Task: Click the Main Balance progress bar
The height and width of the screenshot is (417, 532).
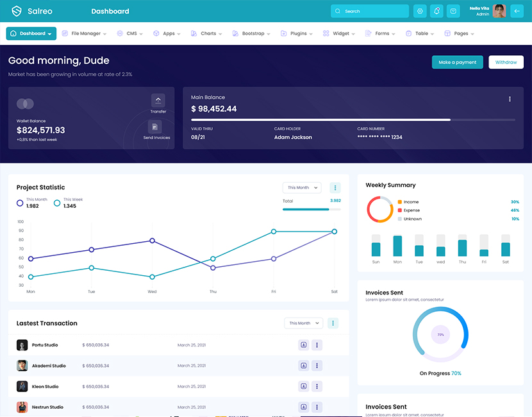Action: tap(353, 119)
